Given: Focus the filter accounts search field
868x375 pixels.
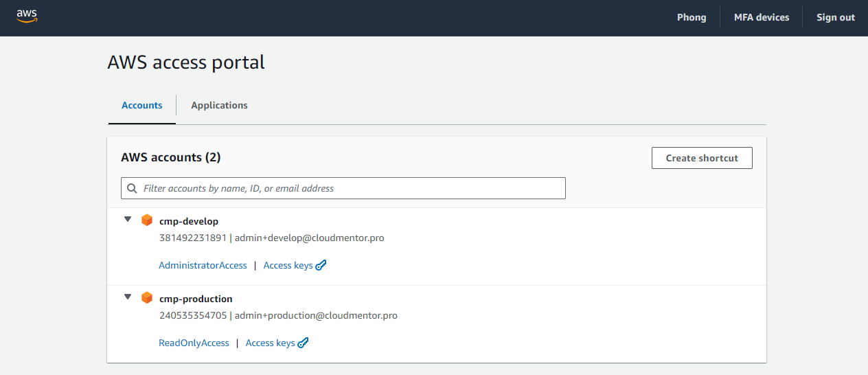Looking at the screenshot, I should pos(350,188).
